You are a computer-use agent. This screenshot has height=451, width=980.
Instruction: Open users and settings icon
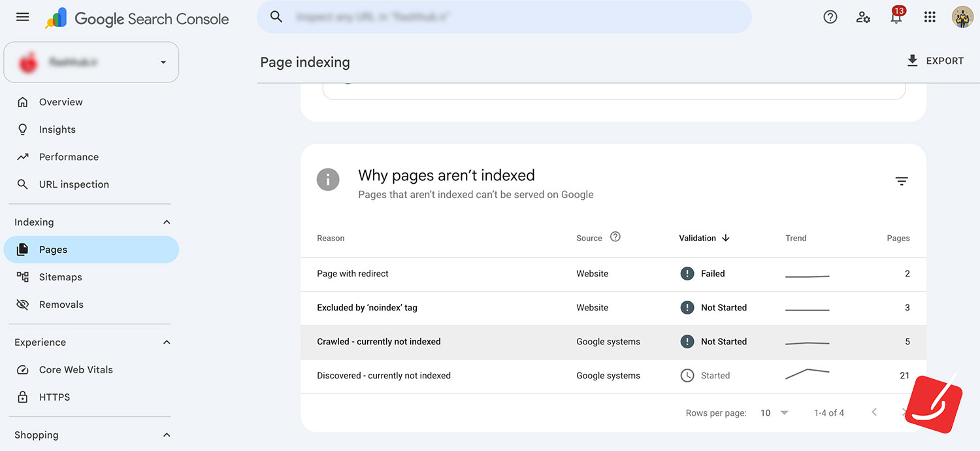pos(863,17)
